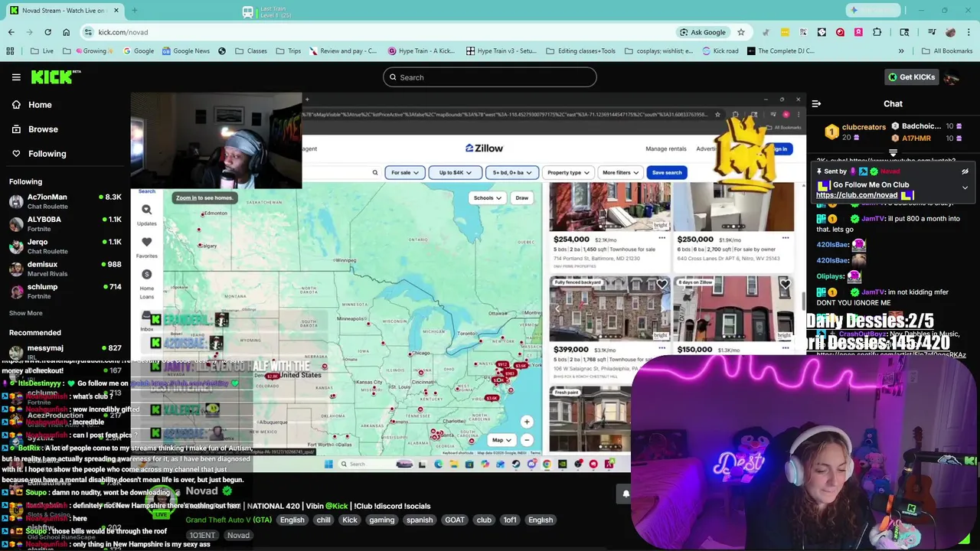Click the english stream tag
Viewport: 980px width, 551px height.
(292, 520)
